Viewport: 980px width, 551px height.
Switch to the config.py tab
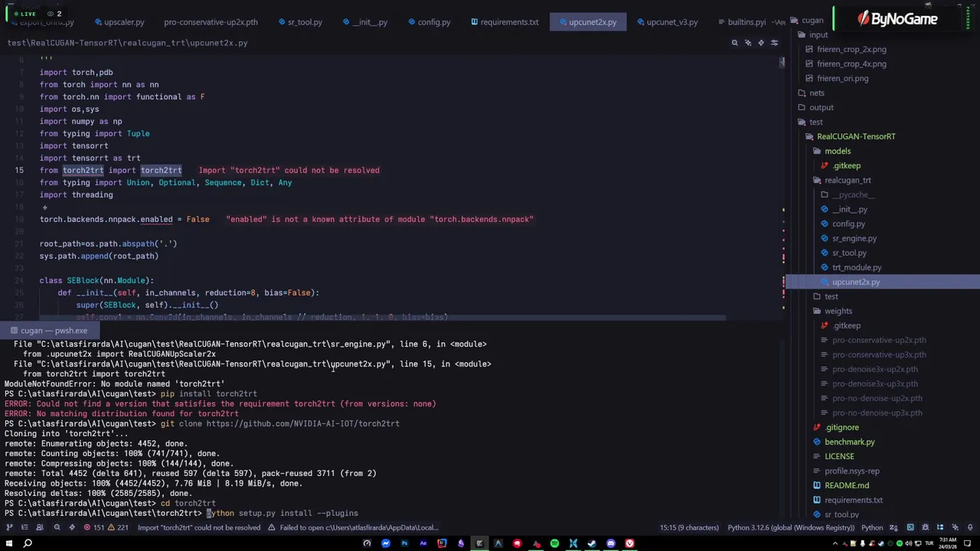tap(428, 22)
